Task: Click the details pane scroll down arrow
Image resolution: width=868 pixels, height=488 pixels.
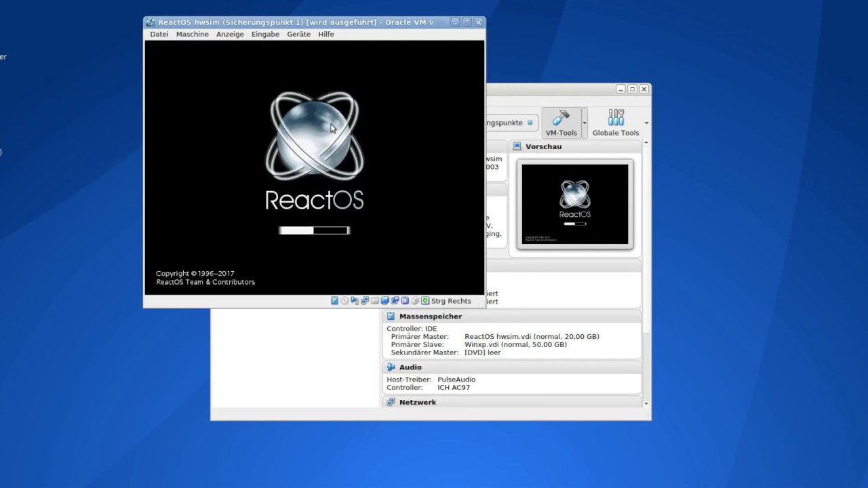Action: coord(646,403)
